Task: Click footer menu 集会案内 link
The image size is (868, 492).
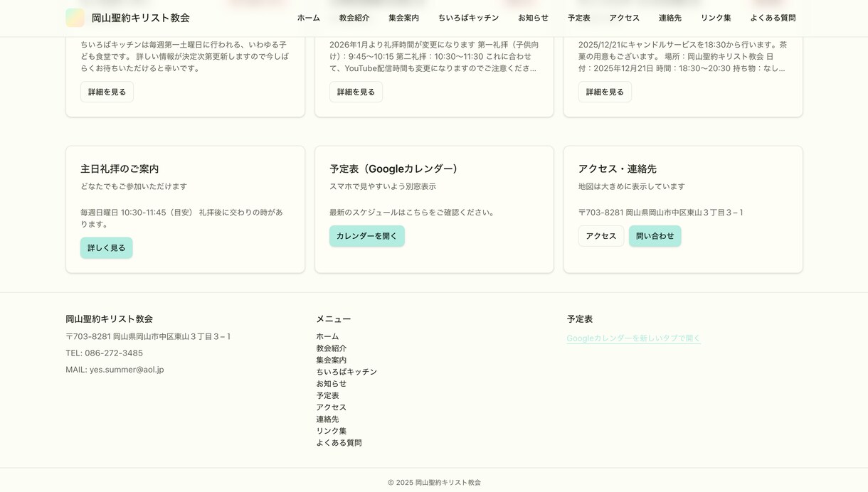Action: pos(332,360)
